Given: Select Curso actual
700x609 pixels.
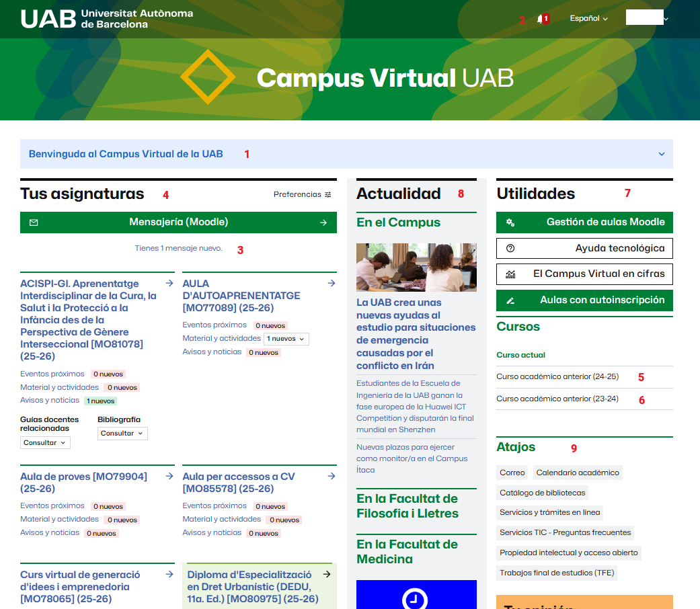Looking at the screenshot, I should [x=520, y=355].
